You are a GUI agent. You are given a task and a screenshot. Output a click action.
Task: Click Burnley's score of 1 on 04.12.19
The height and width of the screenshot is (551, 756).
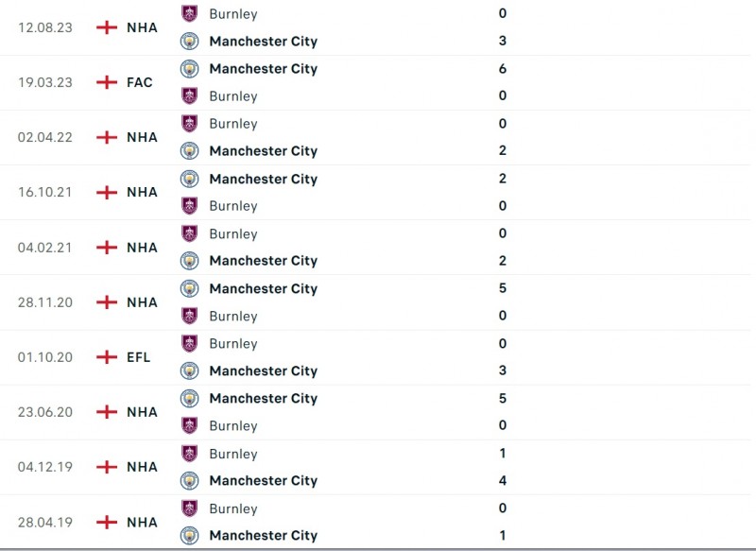pyautogui.click(x=503, y=454)
